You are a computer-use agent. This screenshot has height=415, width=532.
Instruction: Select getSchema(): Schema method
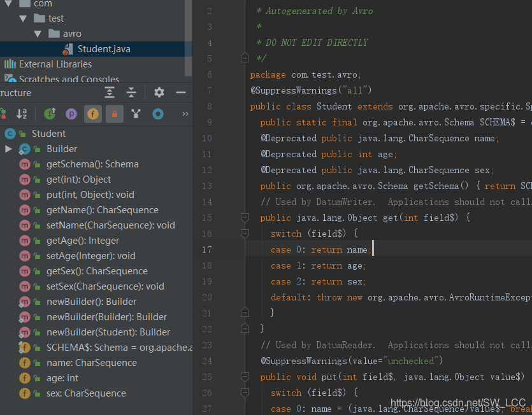92,164
